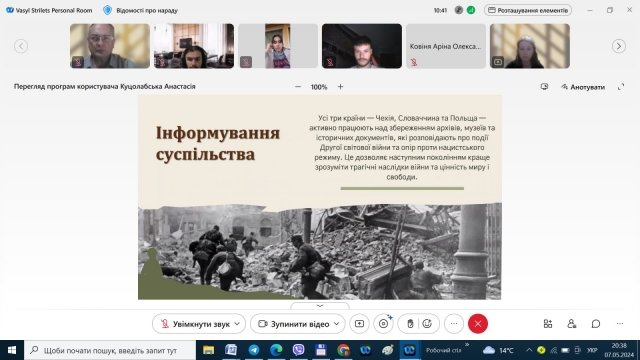Viewport: 640px width, 360px height.
Task: Click the pop-out shared content icon
Action: [544, 87]
